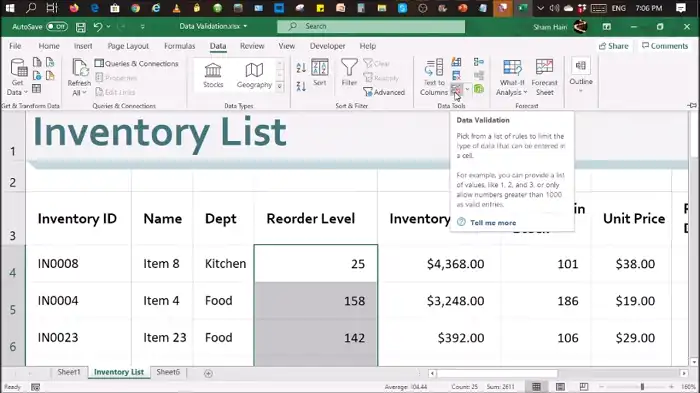Open Text to Columns tool
This screenshot has height=393, width=700.
click(x=433, y=78)
